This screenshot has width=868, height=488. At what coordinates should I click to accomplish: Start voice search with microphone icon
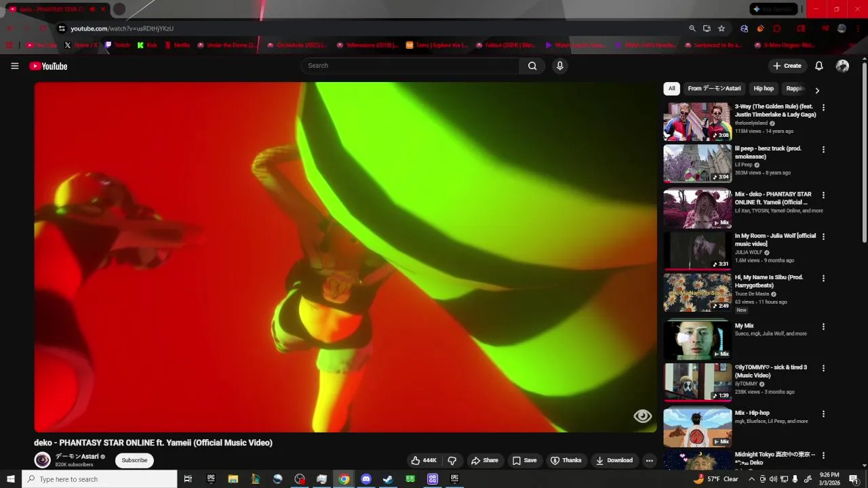click(559, 66)
